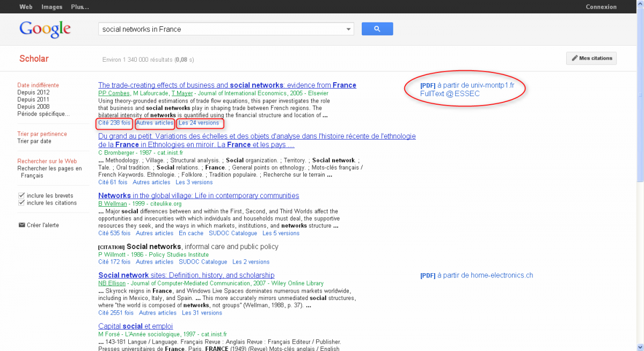Image resolution: width=644 pixels, height=351 pixels.
Task: Open the search box dropdown arrow
Action: [349, 29]
